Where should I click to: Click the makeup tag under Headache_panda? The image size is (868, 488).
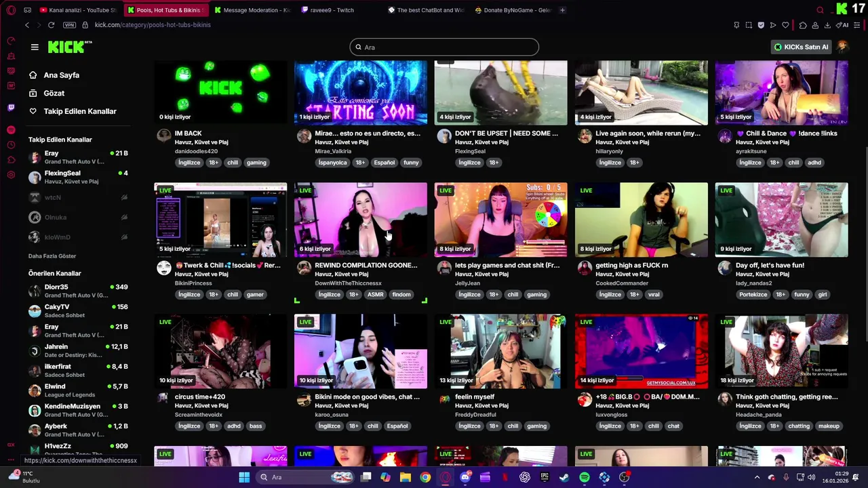coord(829,426)
